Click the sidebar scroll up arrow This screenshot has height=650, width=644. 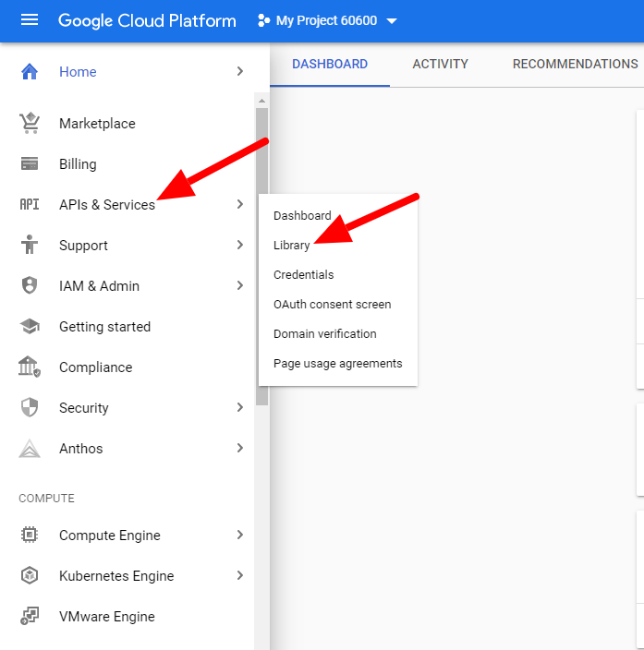click(261, 101)
